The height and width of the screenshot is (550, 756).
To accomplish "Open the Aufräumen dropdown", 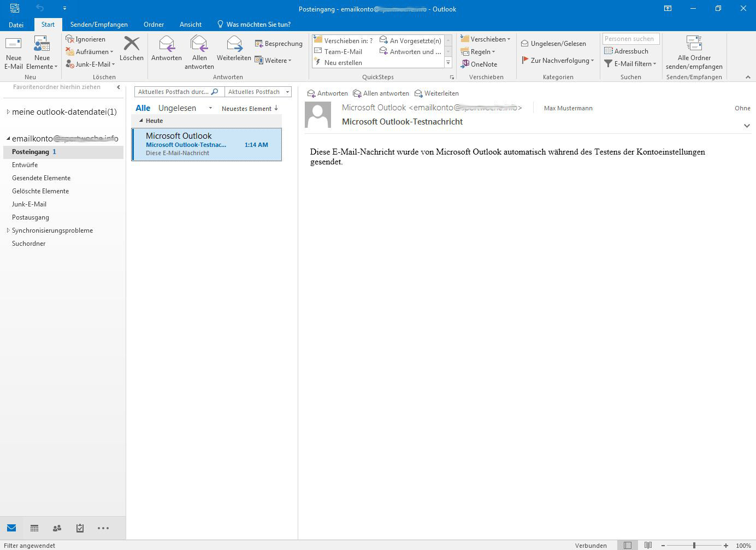I will 90,52.
